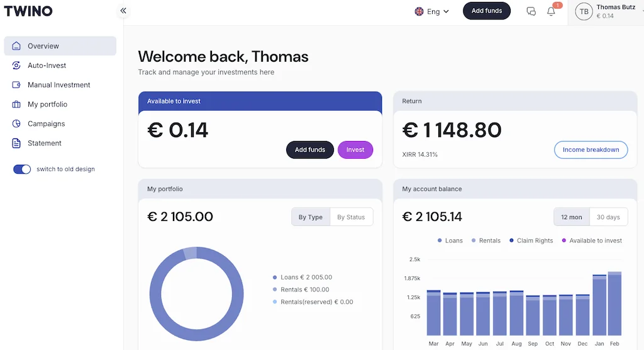Open the Thomas Butz account menu
644x350 pixels.
point(606,11)
